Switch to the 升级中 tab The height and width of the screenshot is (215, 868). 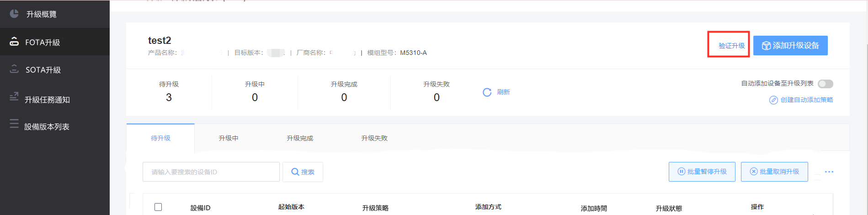(229, 138)
